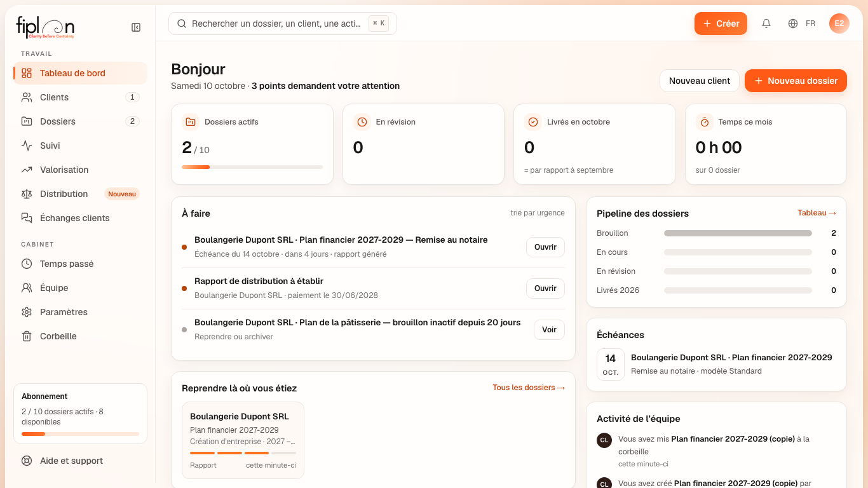Viewport: 868px width, 488px height.
Task: Open the notifications bell
Action: coord(766,24)
